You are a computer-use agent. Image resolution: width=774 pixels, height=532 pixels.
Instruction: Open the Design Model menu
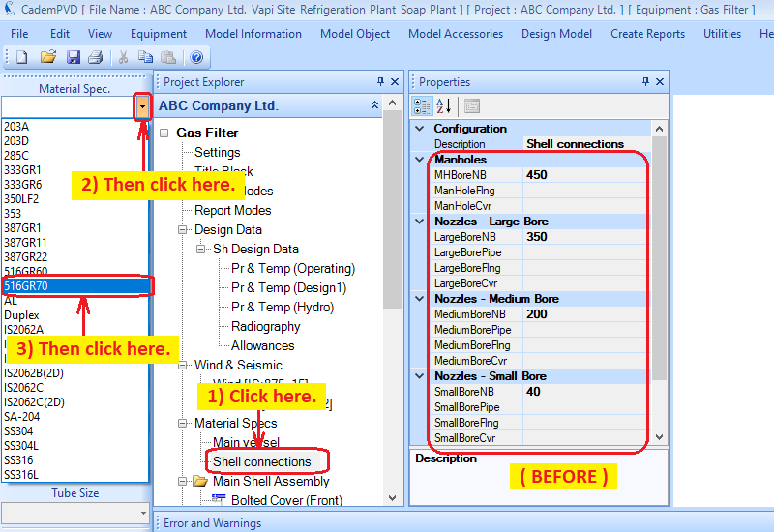(x=556, y=33)
